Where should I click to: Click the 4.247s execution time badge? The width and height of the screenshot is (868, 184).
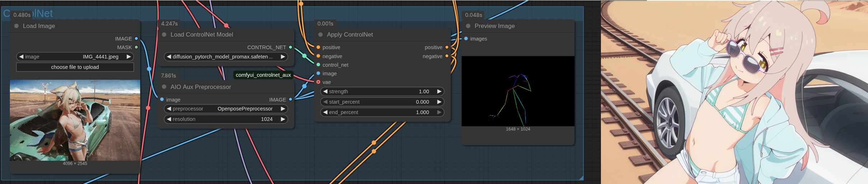coord(169,24)
